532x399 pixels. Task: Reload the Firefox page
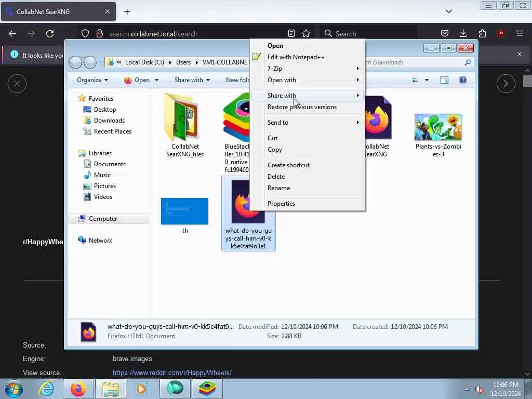[50, 34]
